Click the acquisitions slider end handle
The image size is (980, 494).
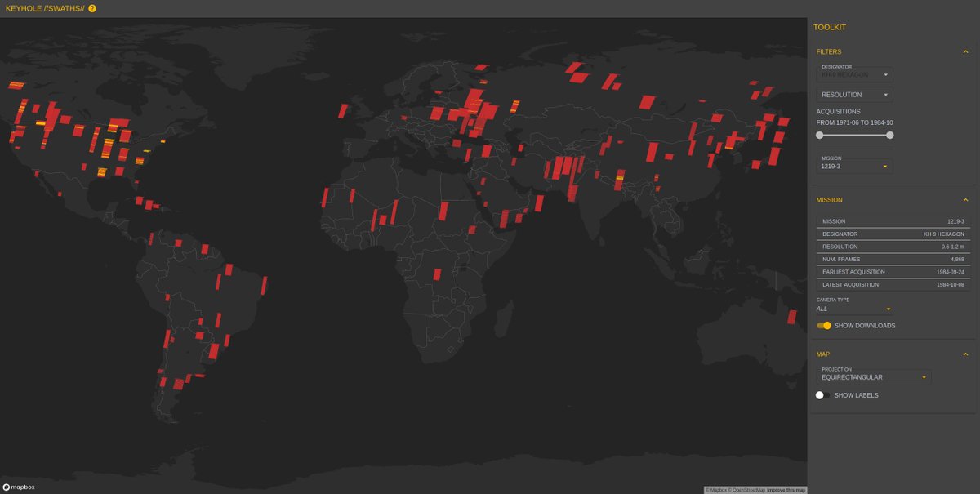[890, 136]
